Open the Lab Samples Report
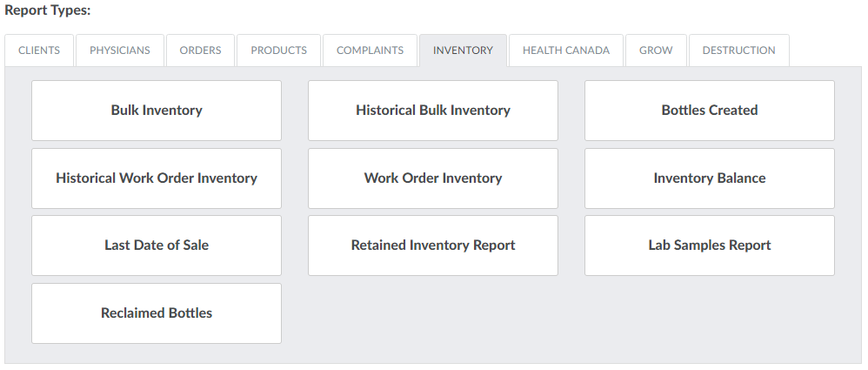Screen dimensions: 868x370 coord(710,246)
